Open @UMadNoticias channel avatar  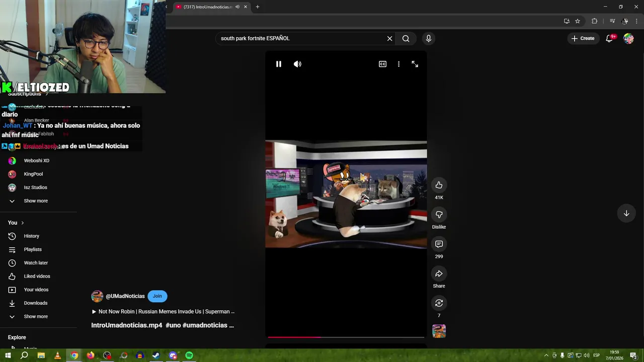click(97, 296)
